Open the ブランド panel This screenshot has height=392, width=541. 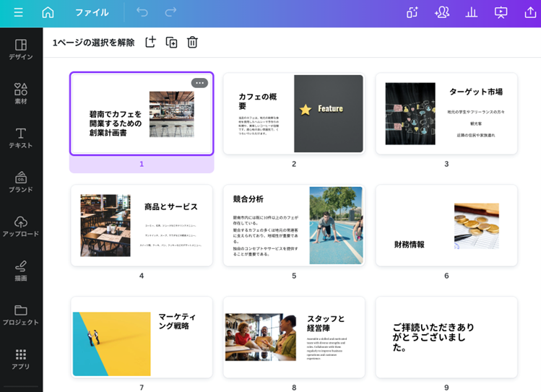coord(21,182)
